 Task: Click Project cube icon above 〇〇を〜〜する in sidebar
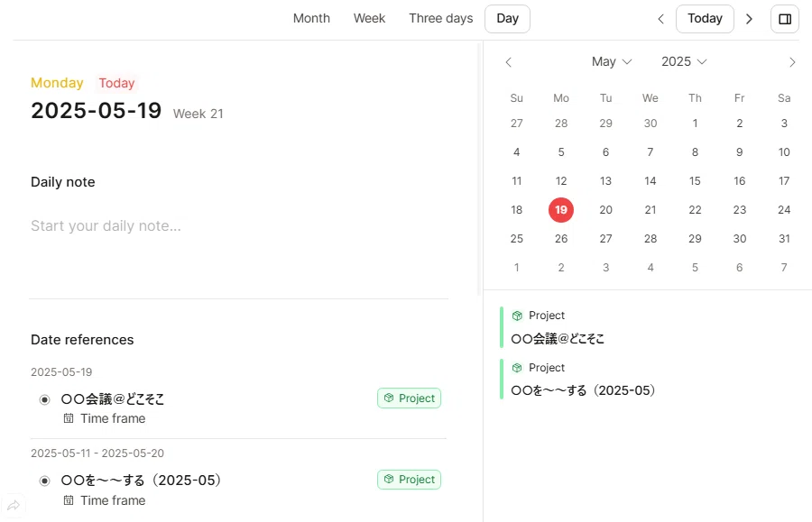(x=517, y=368)
